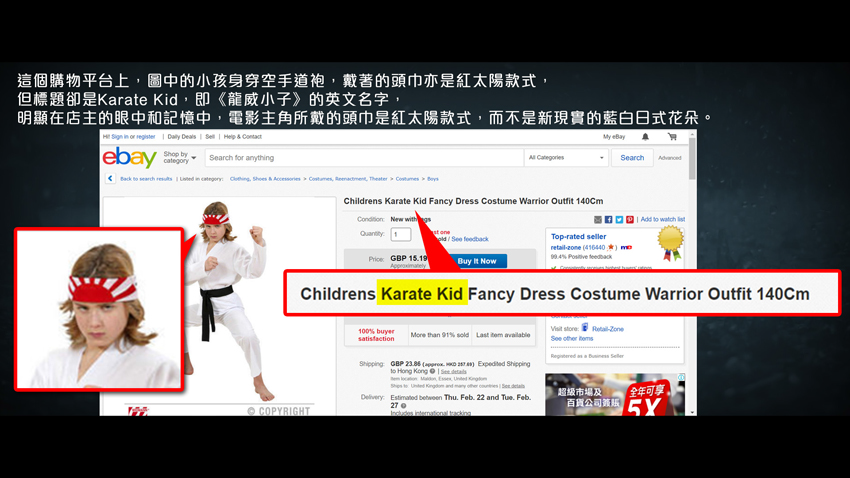Click the back arrow to search results
The width and height of the screenshot is (850, 478).
pyautogui.click(x=110, y=178)
